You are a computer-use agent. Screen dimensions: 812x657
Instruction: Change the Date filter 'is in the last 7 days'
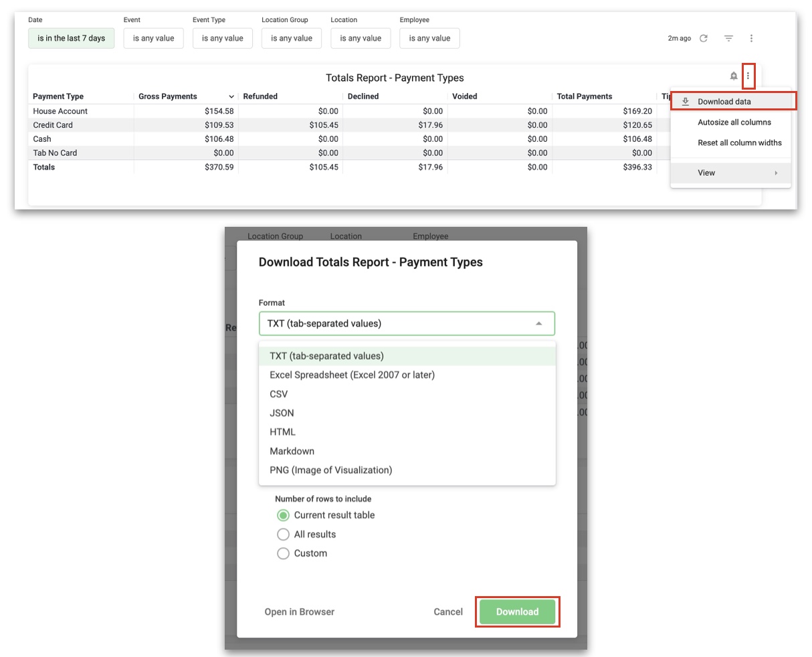pyautogui.click(x=72, y=38)
